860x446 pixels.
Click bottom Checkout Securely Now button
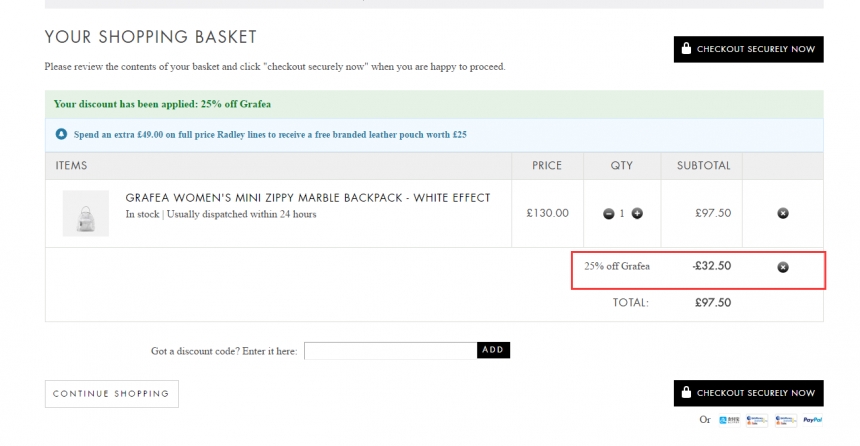click(x=748, y=393)
